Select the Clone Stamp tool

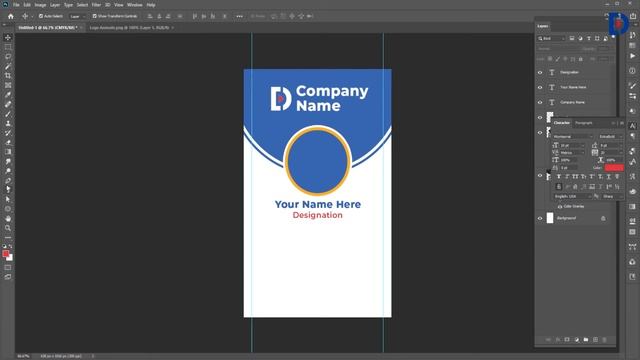click(x=8, y=123)
